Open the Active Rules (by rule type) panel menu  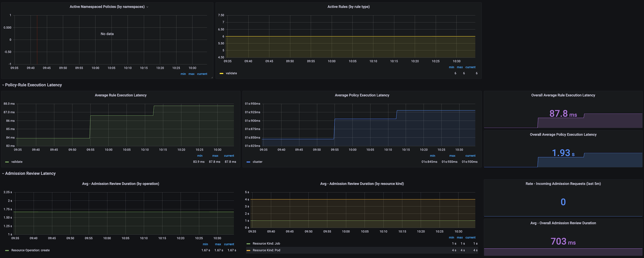tap(348, 7)
